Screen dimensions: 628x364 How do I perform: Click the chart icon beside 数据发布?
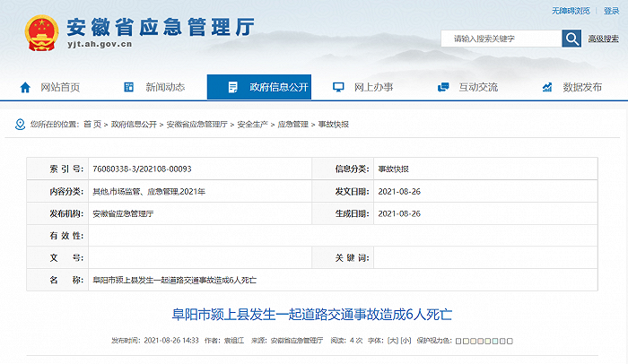pos(547,87)
